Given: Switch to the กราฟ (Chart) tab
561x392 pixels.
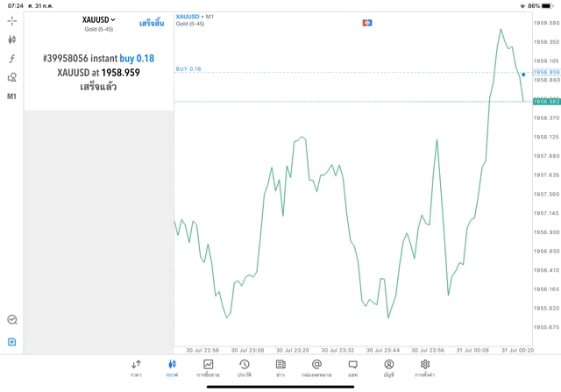Looking at the screenshot, I should click(172, 368).
